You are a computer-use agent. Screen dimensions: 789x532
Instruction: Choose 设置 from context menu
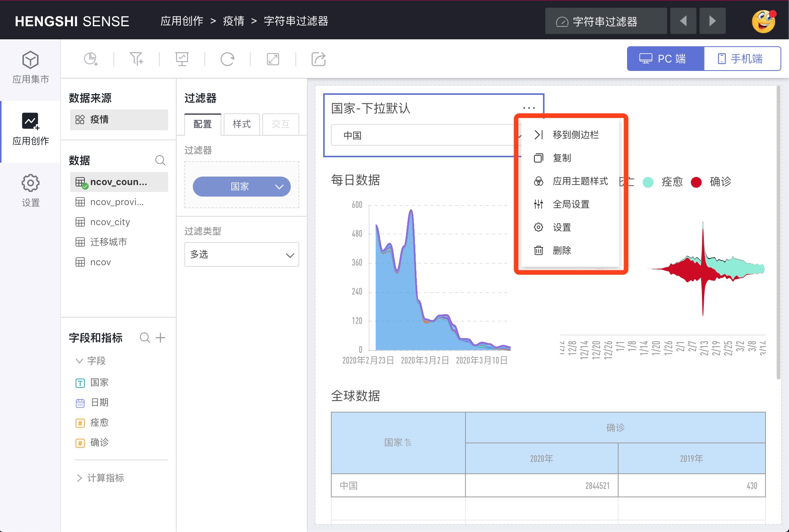tap(570, 227)
